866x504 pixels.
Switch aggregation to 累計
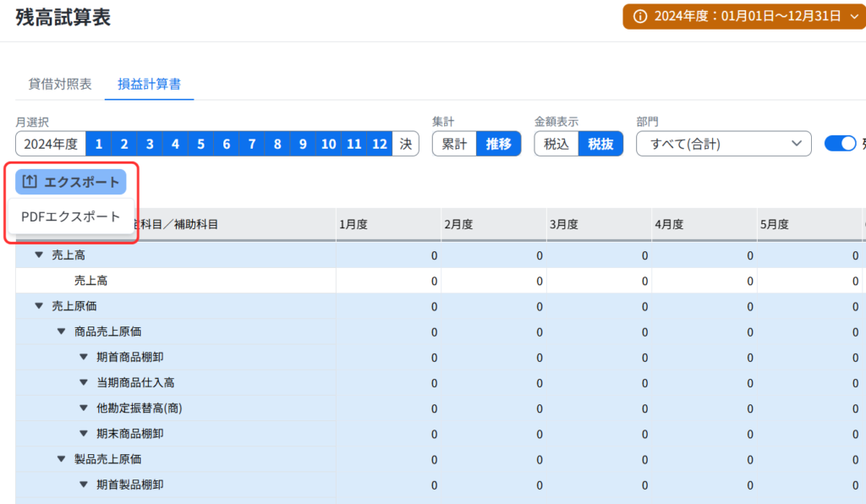click(x=454, y=144)
